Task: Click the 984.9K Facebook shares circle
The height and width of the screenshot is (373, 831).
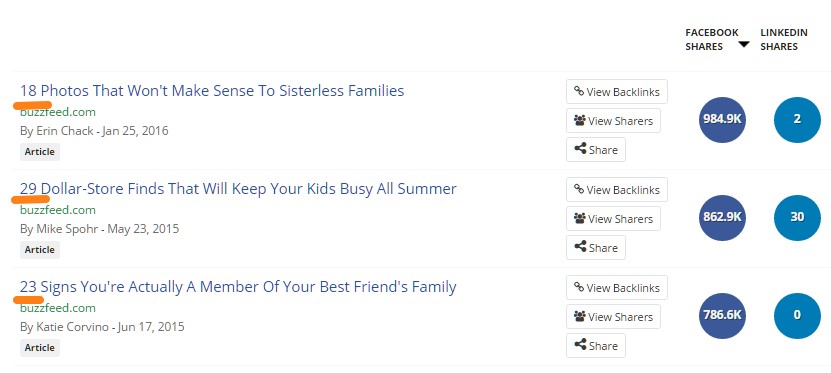Action: (722, 120)
